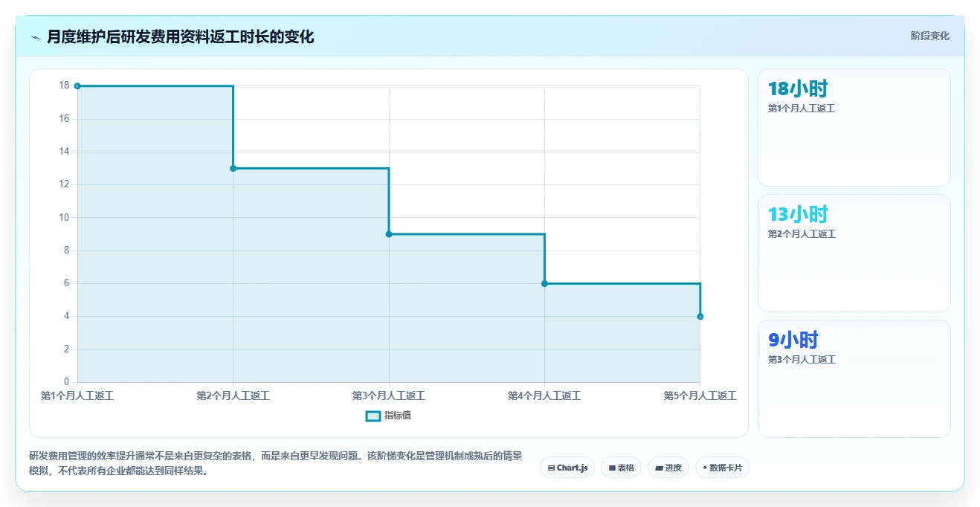Open the 18小时 data card
The height and width of the screenshot is (507, 980).
(854, 127)
